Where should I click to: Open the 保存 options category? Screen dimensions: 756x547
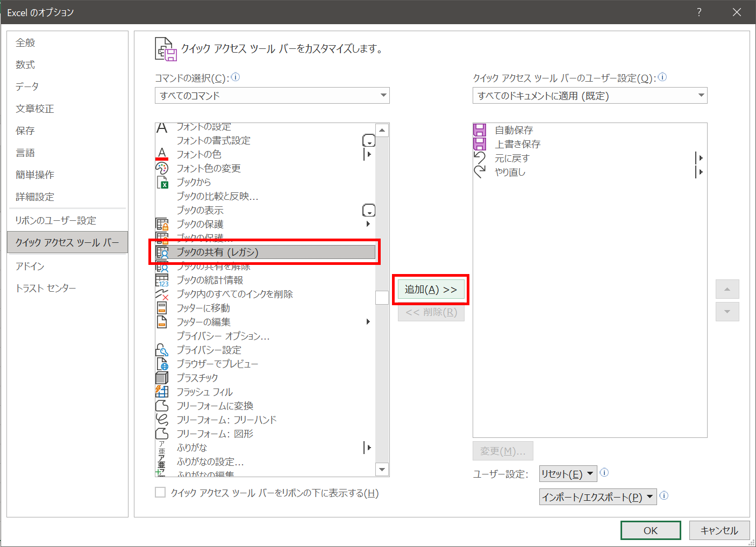[67, 131]
